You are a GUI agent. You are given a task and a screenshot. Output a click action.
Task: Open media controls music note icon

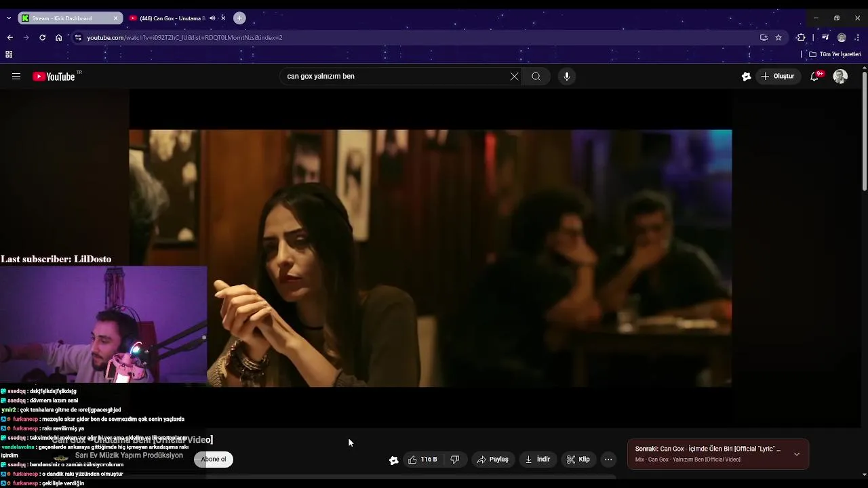tap(825, 38)
